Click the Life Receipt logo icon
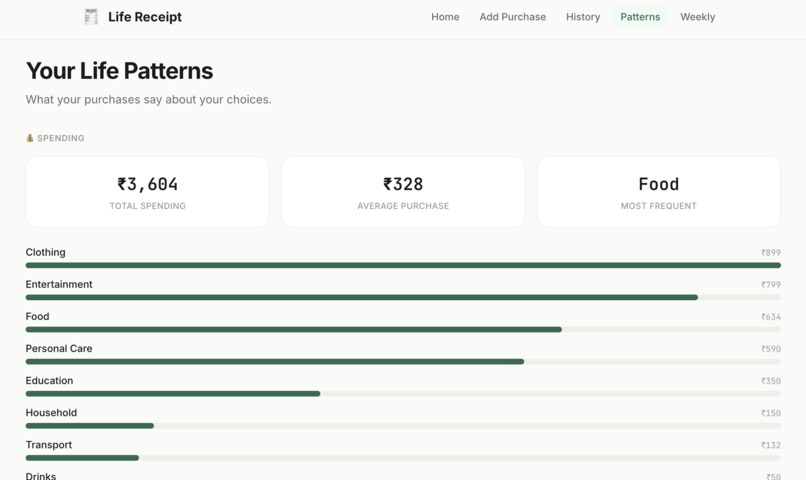Viewport: 806px width, 480px height. [x=91, y=16]
